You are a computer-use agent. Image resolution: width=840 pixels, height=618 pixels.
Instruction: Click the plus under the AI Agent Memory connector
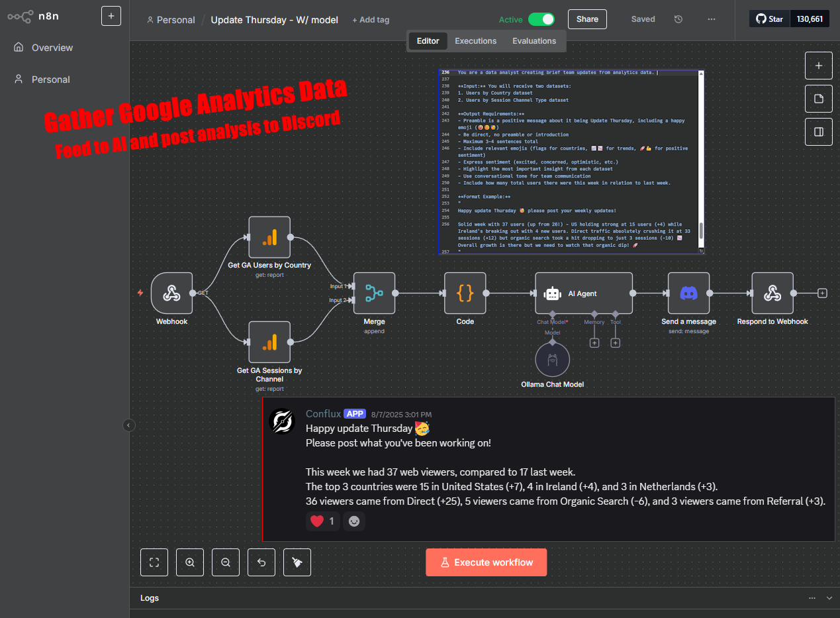pos(594,343)
